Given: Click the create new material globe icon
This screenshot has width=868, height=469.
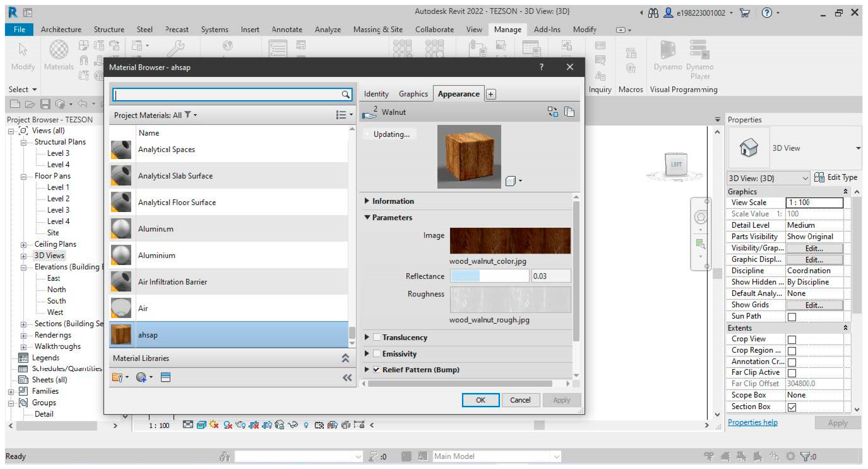Looking at the screenshot, I should (x=141, y=377).
